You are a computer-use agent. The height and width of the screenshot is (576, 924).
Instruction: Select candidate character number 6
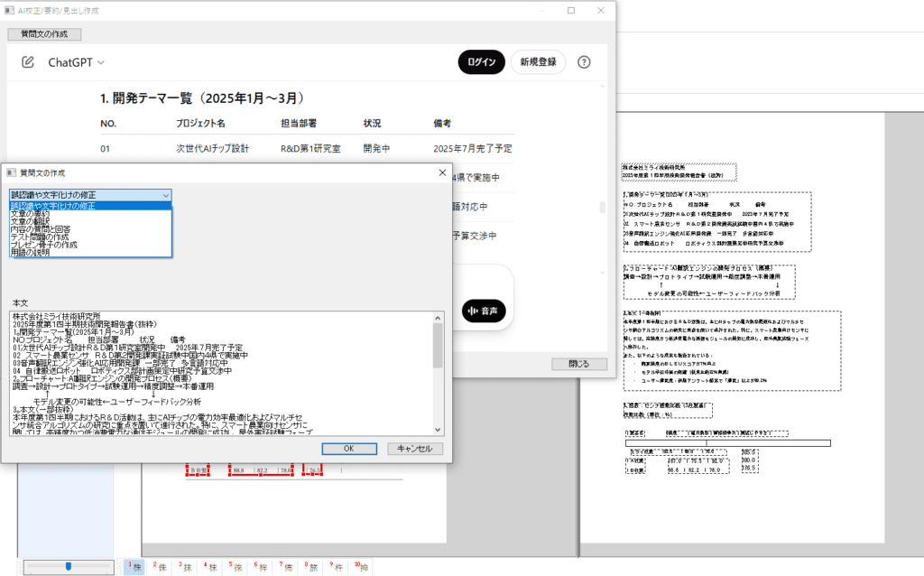coord(261,567)
